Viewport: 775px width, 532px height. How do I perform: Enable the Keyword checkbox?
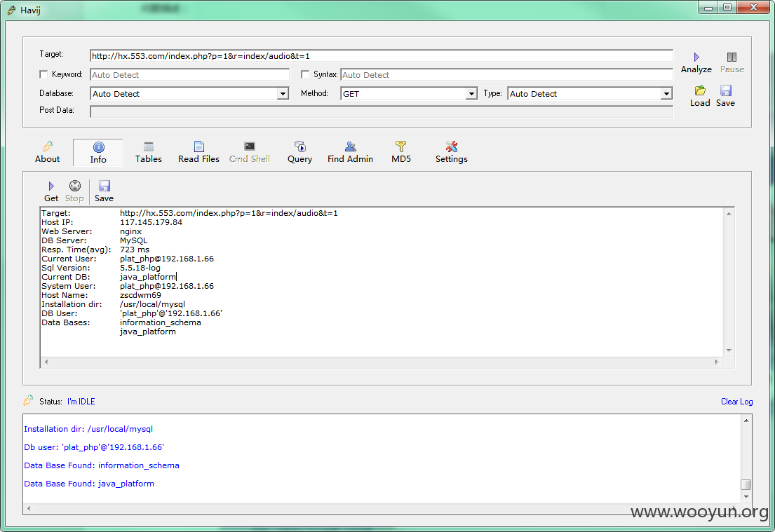[43, 74]
